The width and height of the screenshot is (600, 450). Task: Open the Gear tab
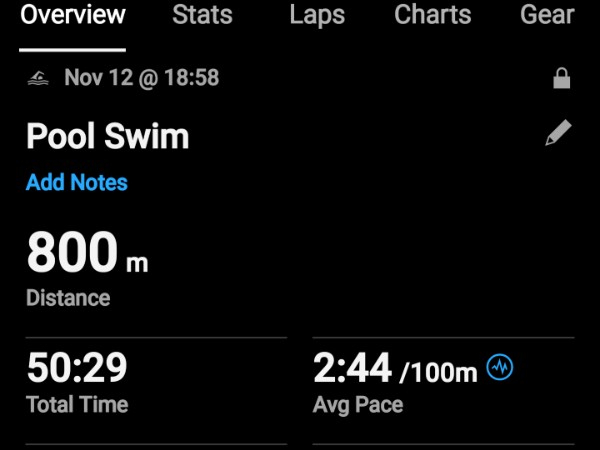(548, 16)
